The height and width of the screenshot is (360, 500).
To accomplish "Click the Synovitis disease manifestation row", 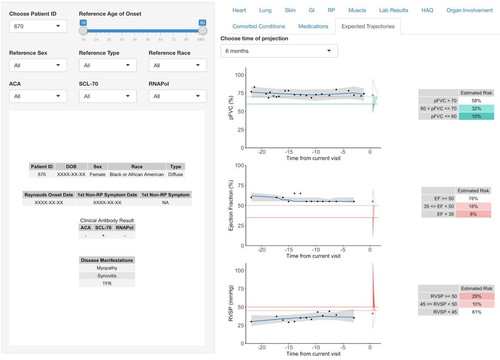I will click(x=107, y=276).
